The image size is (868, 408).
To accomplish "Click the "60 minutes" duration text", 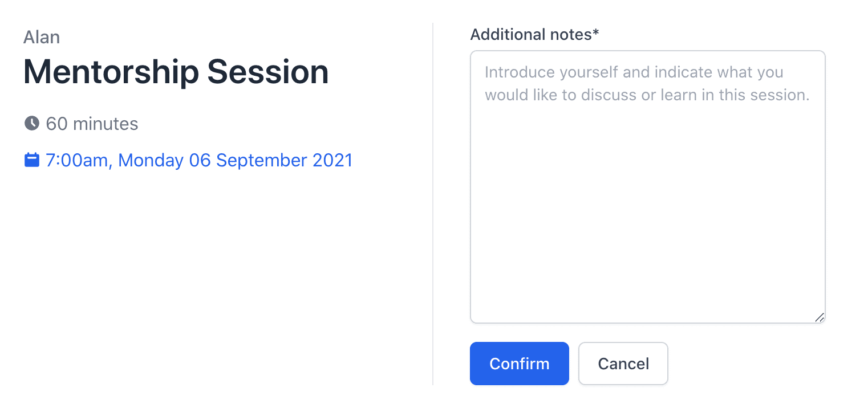I will pyautogui.click(x=92, y=124).
